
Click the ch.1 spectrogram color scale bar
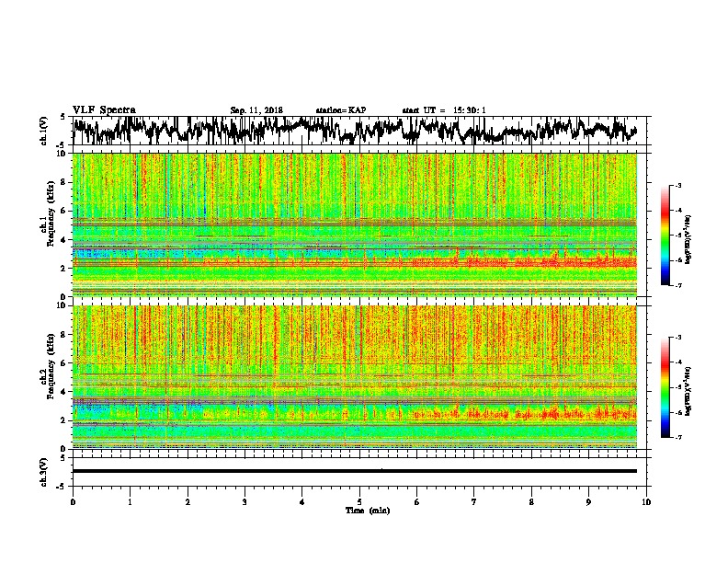[x=665, y=236]
